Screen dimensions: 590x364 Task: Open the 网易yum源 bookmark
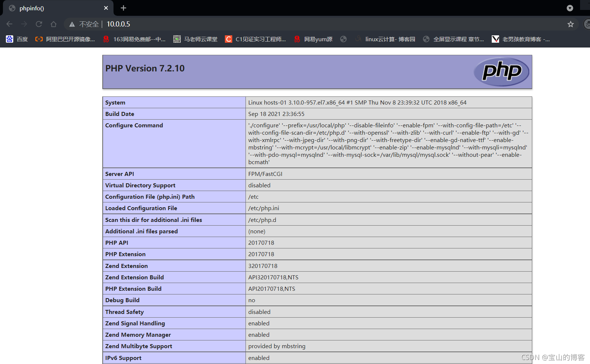313,39
